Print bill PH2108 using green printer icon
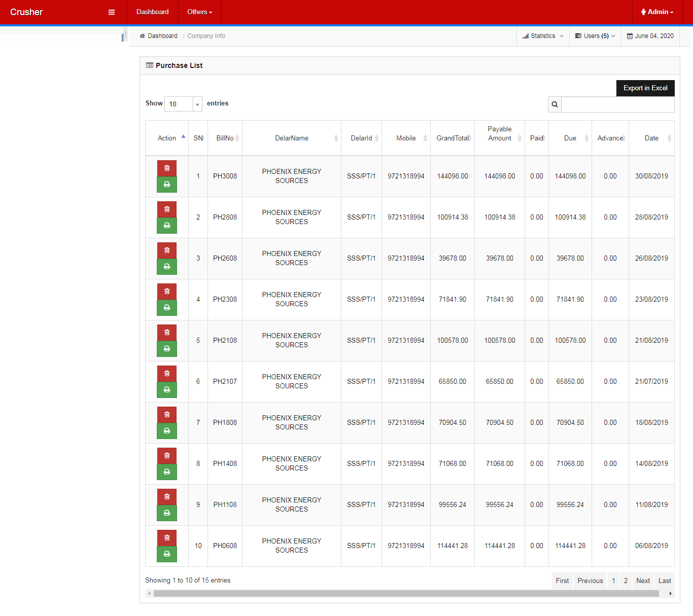Viewport: 693px width, 616px height. pos(167,349)
